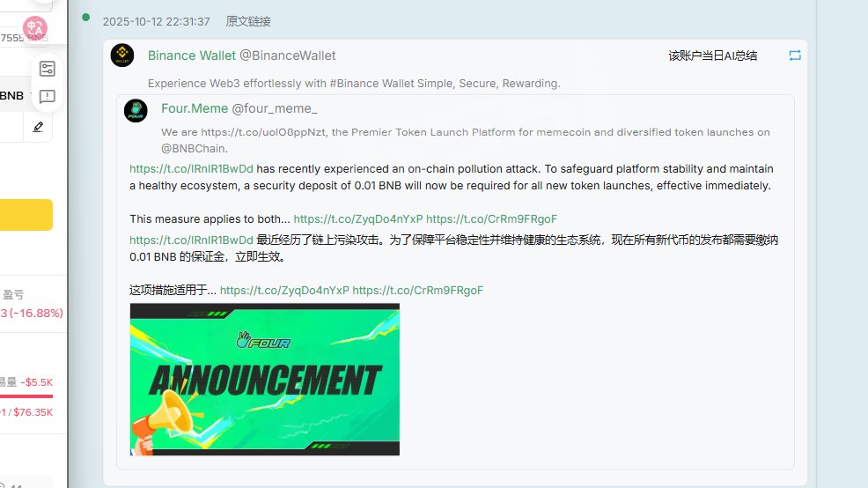Open the Chinese-section https://t.co/CrRm9FRgoF link
The image size is (868, 488).
click(418, 291)
